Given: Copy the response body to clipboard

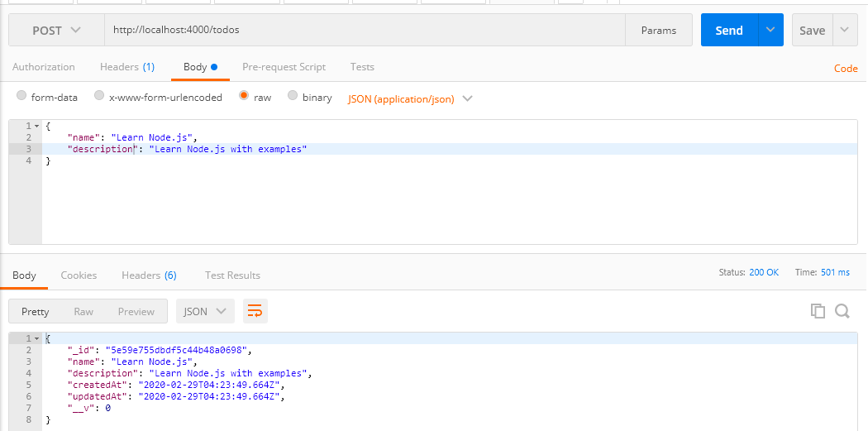Looking at the screenshot, I should point(818,311).
